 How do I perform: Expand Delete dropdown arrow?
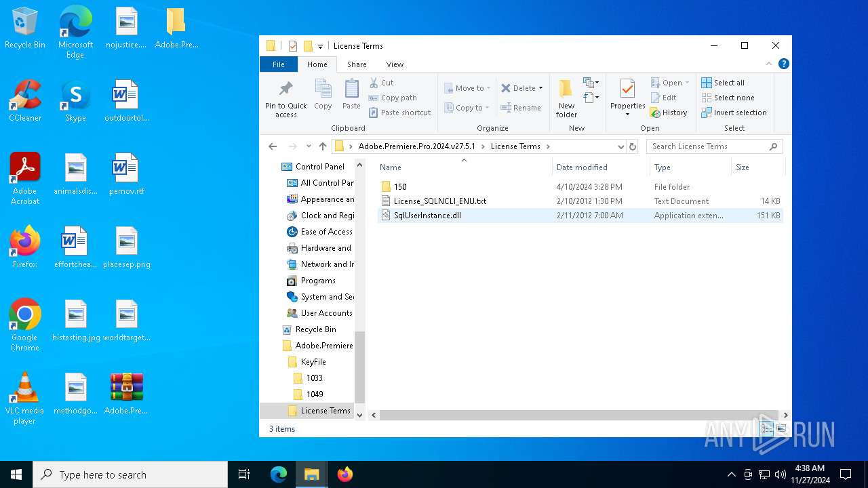click(x=540, y=88)
